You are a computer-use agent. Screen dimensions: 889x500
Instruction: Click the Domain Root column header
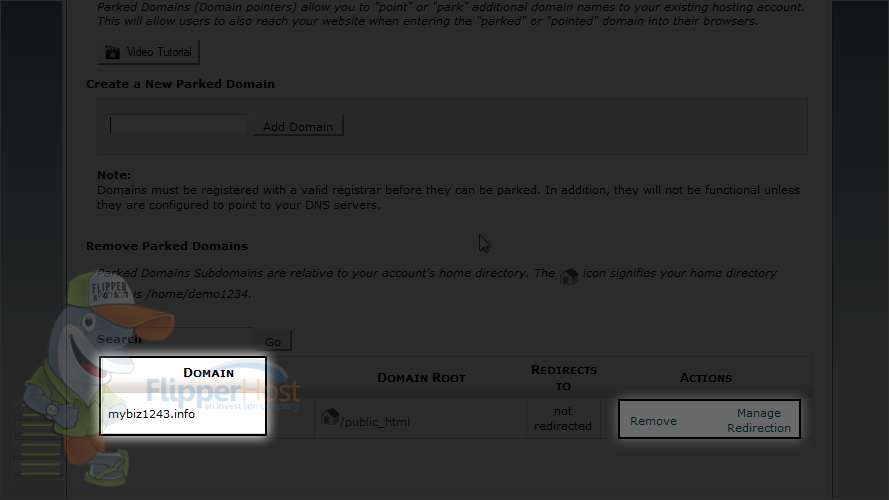tap(421, 378)
